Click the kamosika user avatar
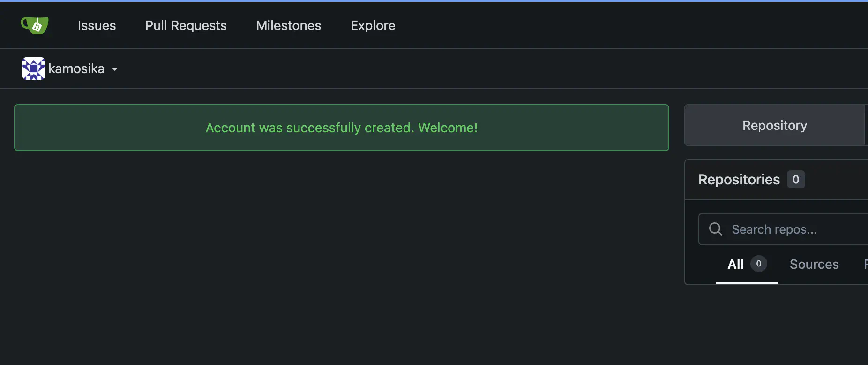 coord(34,68)
